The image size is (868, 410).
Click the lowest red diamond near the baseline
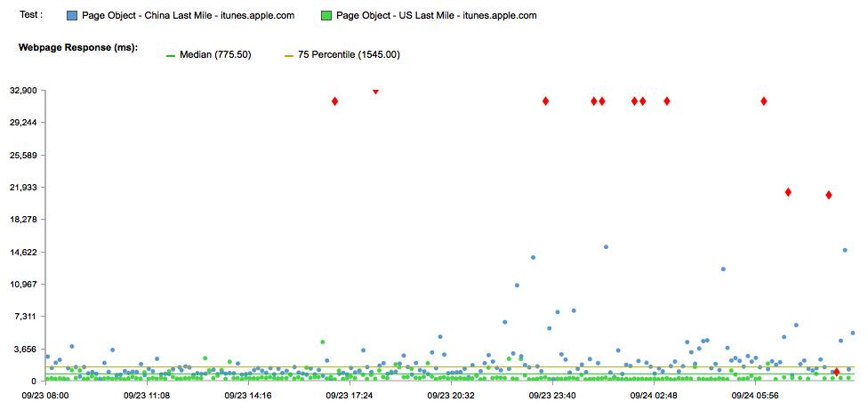pos(837,372)
